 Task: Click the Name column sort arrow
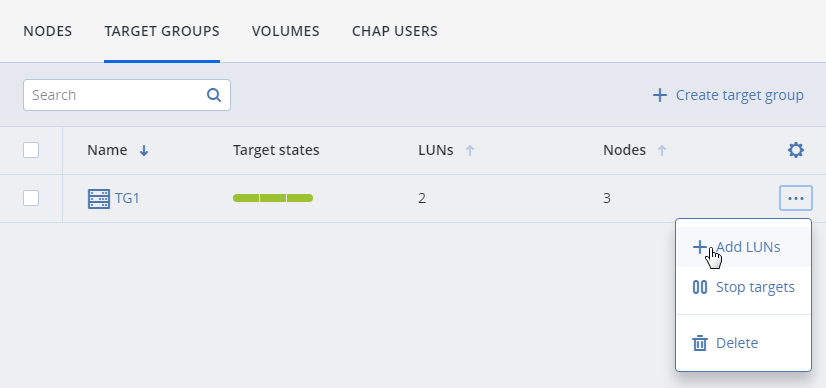tap(144, 151)
